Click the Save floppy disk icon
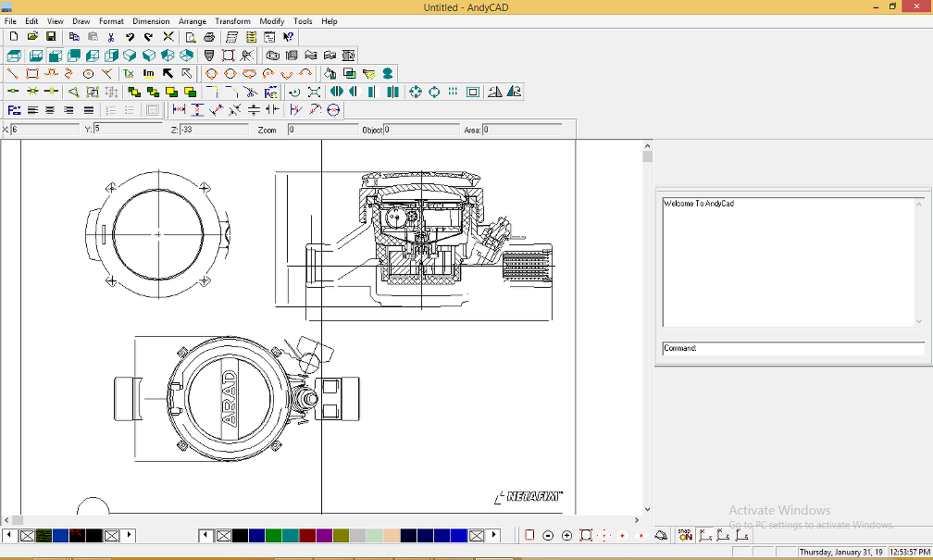 pos(52,37)
